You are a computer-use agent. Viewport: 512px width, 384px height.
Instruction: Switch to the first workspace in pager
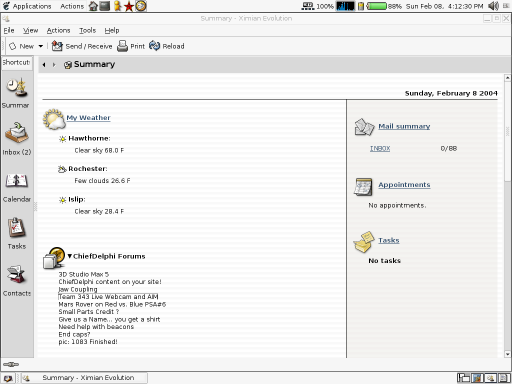click(x=463, y=378)
